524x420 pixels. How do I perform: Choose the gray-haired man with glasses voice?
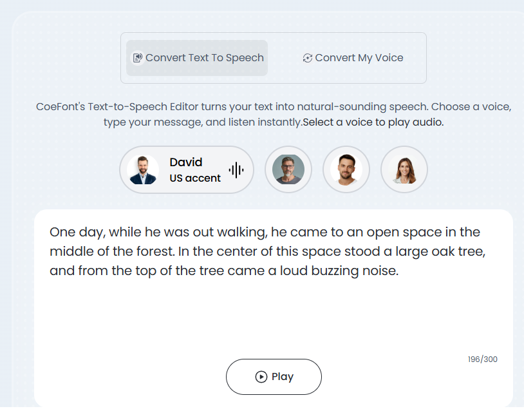pyautogui.click(x=288, y=170)
